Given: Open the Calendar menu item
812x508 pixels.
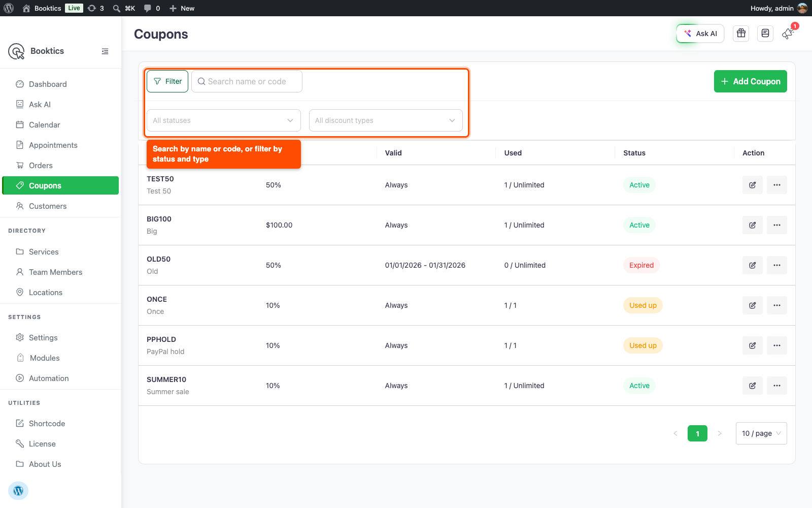Looking at the screenshot, I should [x=60, y=125].
